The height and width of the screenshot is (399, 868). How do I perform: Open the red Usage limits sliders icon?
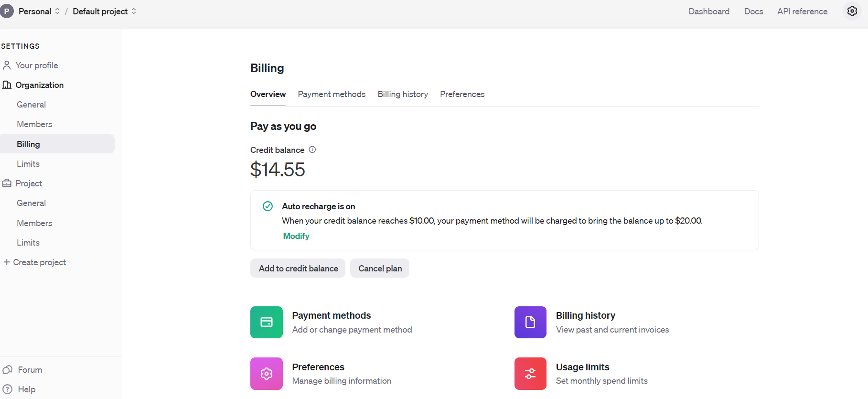[x=530, y=374]
